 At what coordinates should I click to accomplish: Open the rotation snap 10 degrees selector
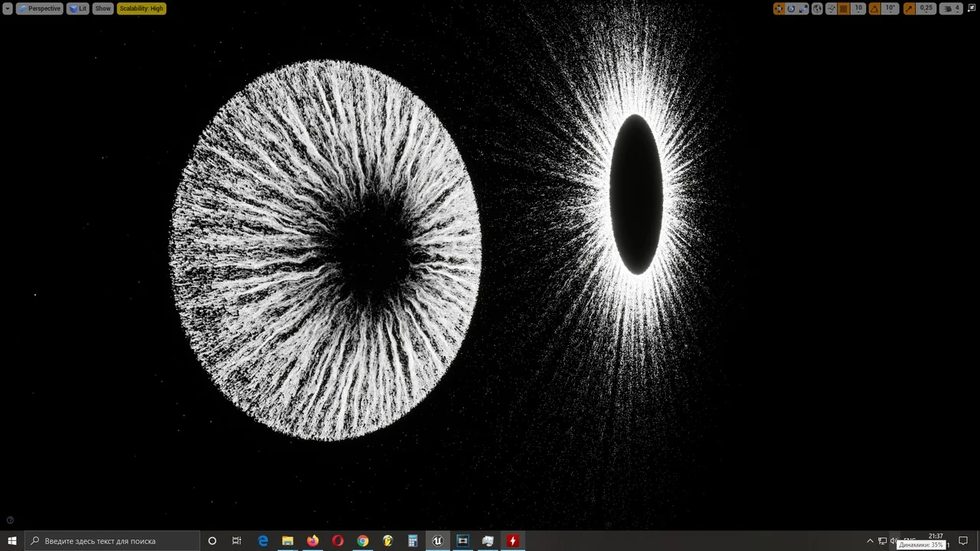tap(890, 8)
